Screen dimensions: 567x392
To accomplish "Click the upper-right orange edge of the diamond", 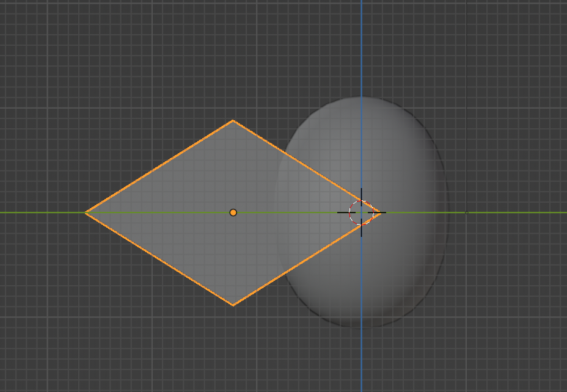I will pos(305,166).
